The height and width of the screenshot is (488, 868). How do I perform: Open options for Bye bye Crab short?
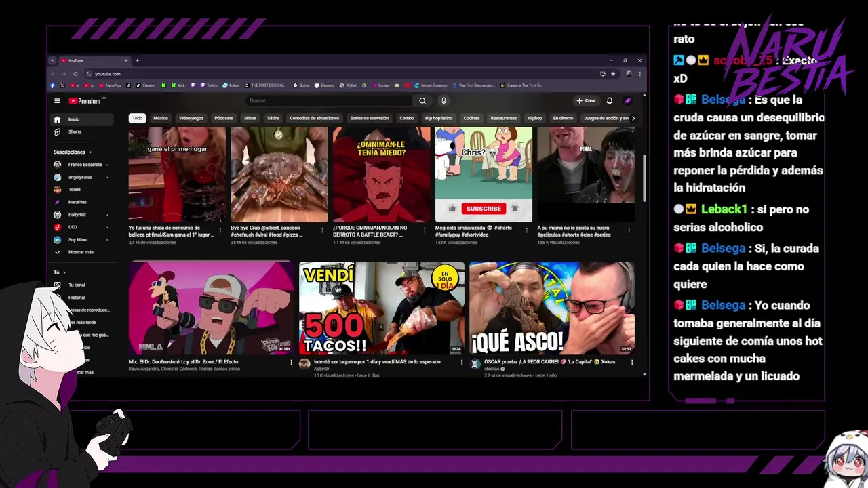pyautogui.click(x=322, y=230)
